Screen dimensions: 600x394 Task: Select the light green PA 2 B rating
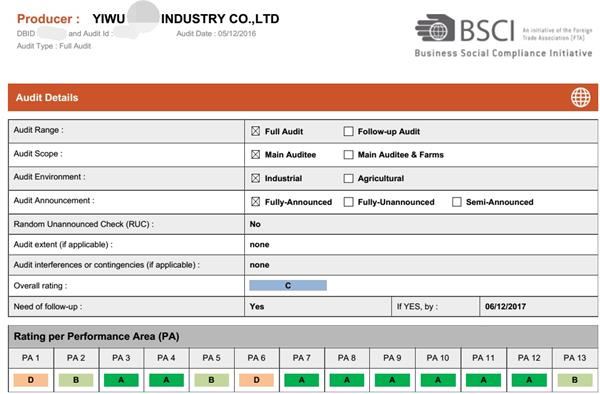(x=76, y=380)
